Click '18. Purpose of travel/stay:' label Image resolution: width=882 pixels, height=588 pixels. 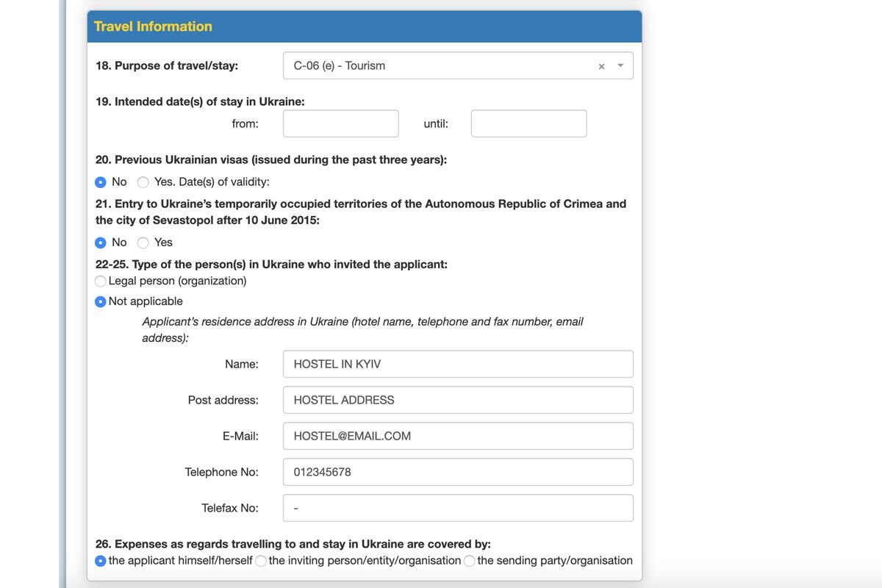167,65
